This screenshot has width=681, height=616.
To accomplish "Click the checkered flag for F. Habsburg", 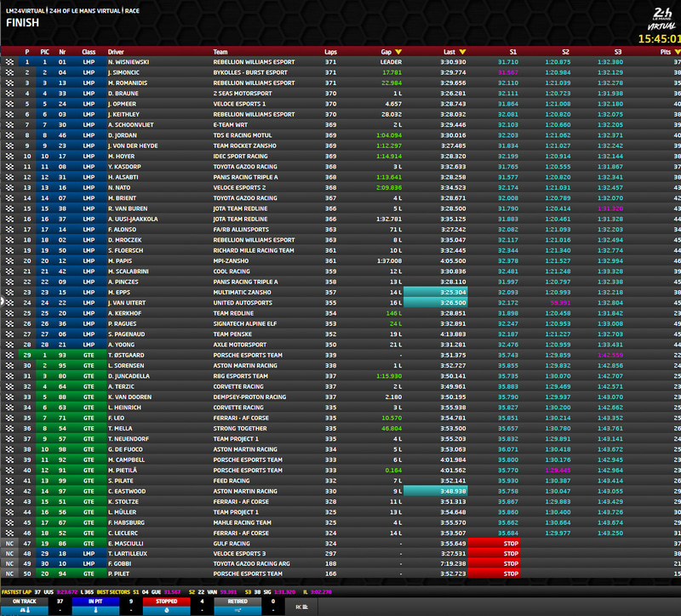I will [9, 522].
